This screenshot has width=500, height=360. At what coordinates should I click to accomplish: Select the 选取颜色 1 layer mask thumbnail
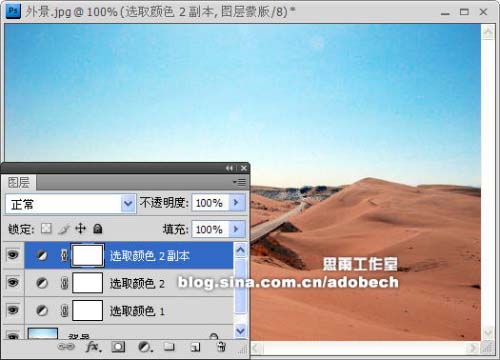click(87, 310)
